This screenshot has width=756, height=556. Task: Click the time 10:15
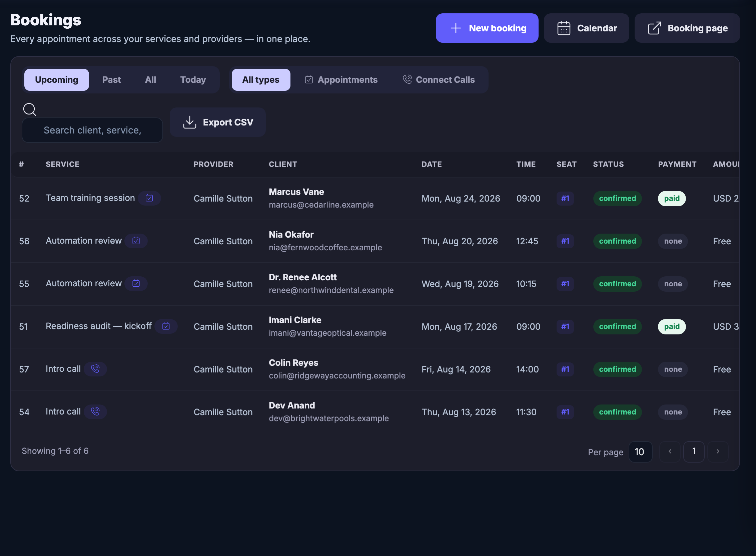pos(526,284)
